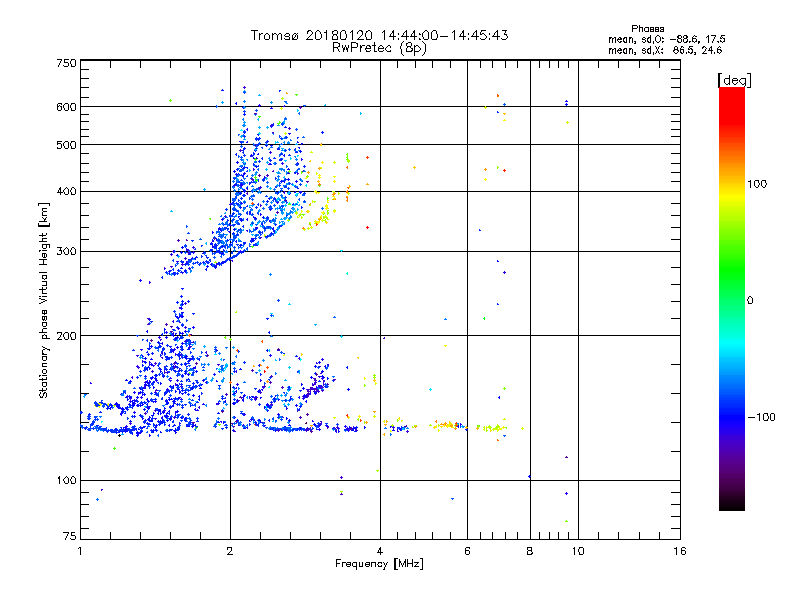The image size is (800, 600).
Task: Click the colorbar label '0'
Action: 749,301
